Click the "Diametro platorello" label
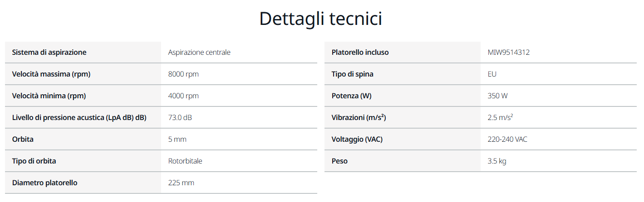The width and height of the screenshot is (644, 202). (x=44, y=183)
